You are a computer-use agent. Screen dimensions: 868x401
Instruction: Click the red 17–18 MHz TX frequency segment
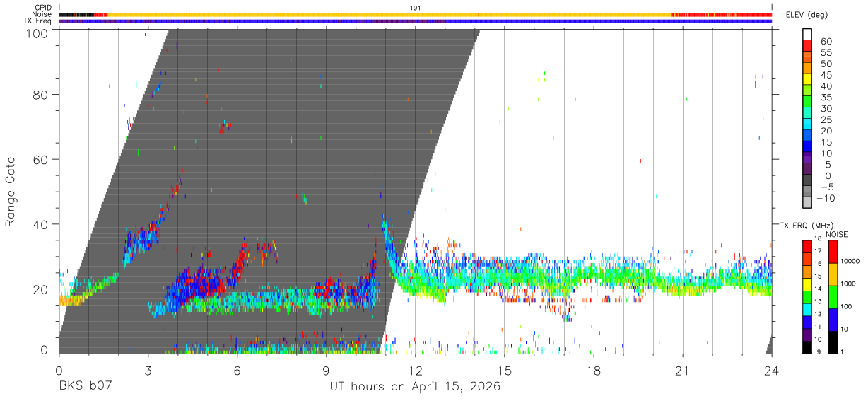pos(807,245)
